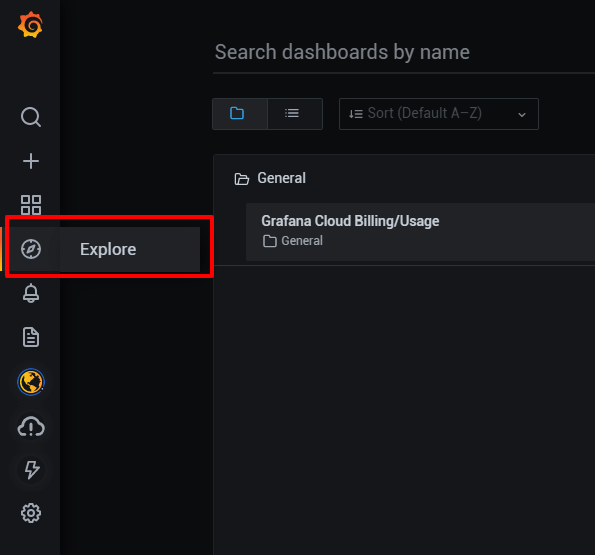The image size is (595, 555).
Task: Click the document page sidebar icon
Action: pyautogui.click(x=31, y=337)
